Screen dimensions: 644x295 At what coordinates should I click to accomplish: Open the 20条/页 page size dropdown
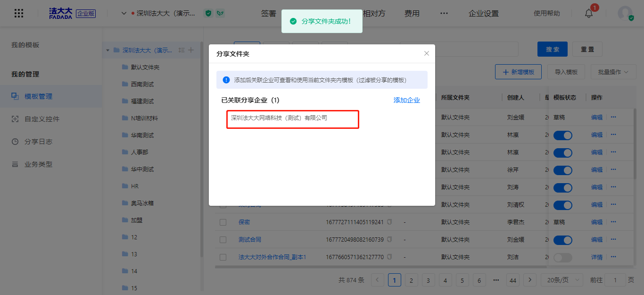(561, 280)
